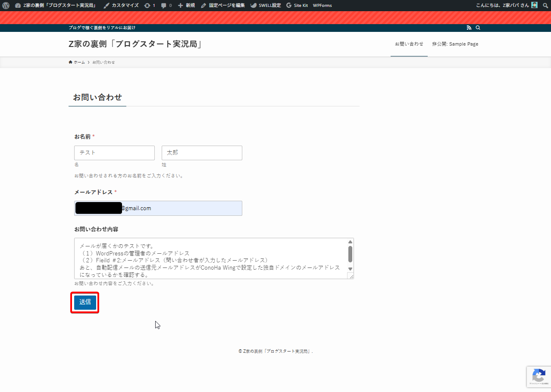
Task: Click the メールアドレス input field
Action: [x=181, y=208]
